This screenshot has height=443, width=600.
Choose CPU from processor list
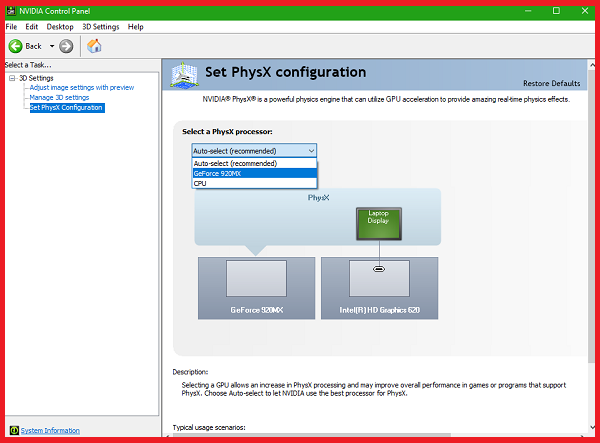(x=254, y=183)
